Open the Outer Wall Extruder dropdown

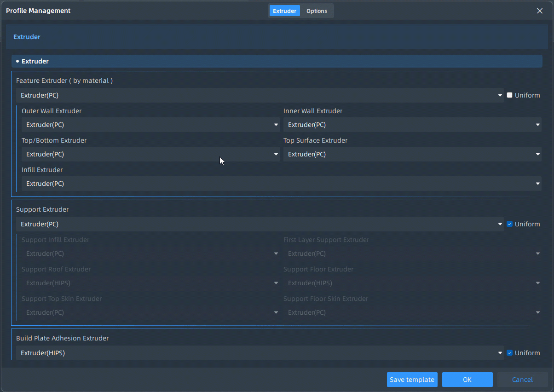pyautogui.click(x=150, y=125)
